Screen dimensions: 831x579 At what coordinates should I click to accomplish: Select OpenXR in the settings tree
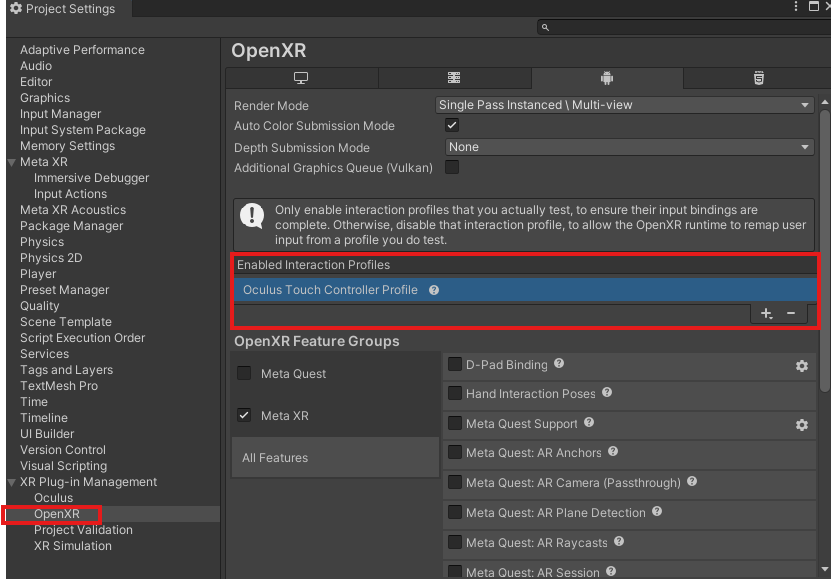(57, 514)
